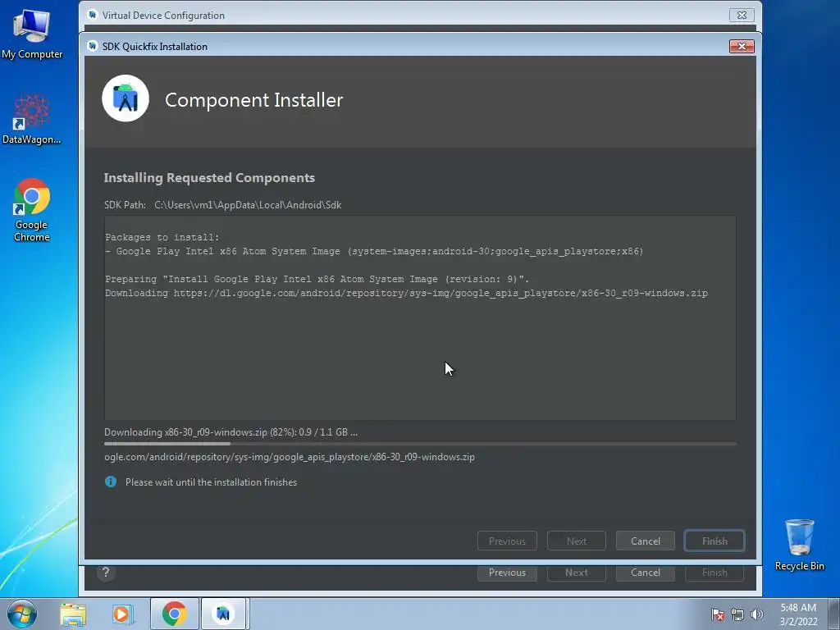Click the 'Preparing "Install Google Play' log line
The width and height of the screenshot is (840, 630).
317,279
